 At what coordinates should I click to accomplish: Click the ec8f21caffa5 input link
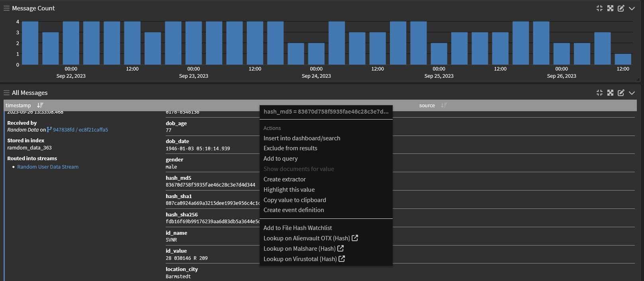93,130
